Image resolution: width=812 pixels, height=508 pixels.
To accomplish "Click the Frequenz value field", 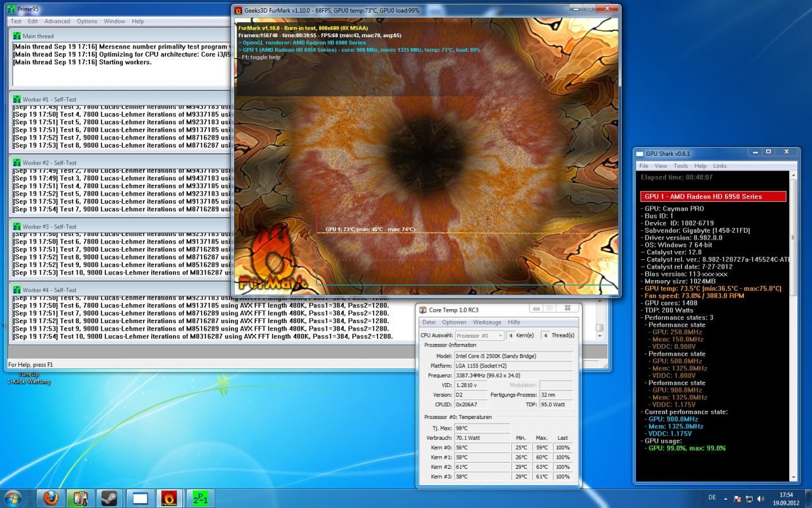I will point(513,375).
